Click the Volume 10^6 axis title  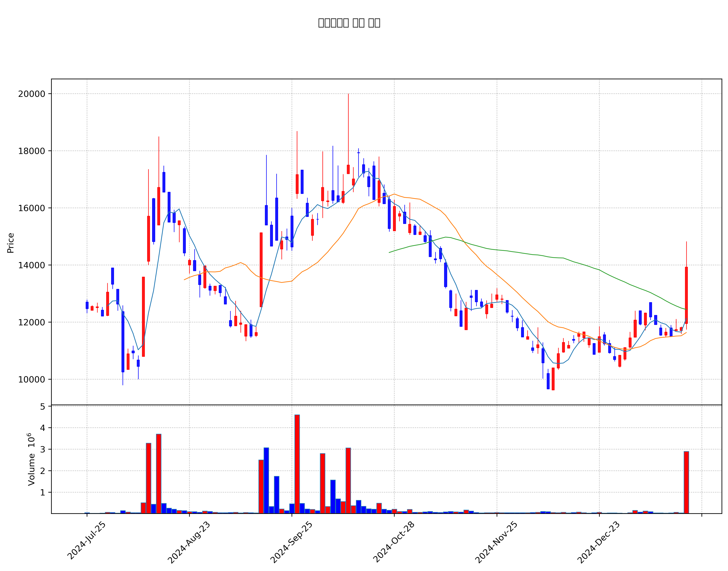(x=31, y=459)
